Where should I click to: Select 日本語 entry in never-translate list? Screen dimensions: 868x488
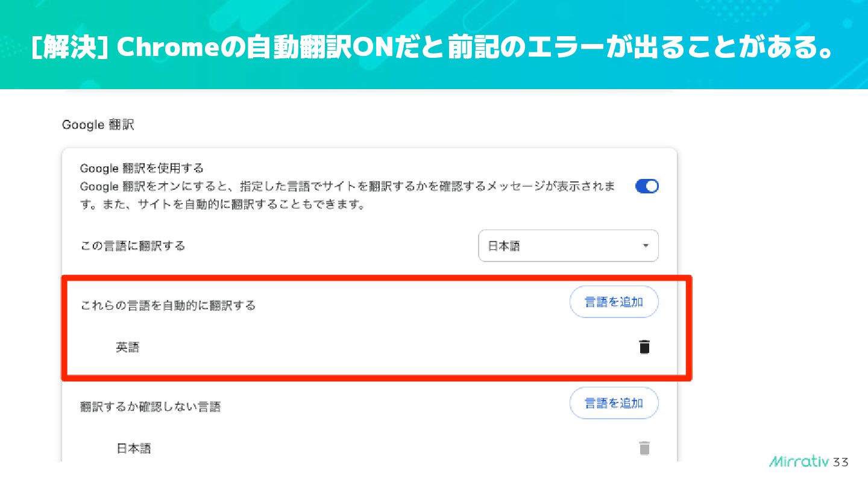[133, 449]
